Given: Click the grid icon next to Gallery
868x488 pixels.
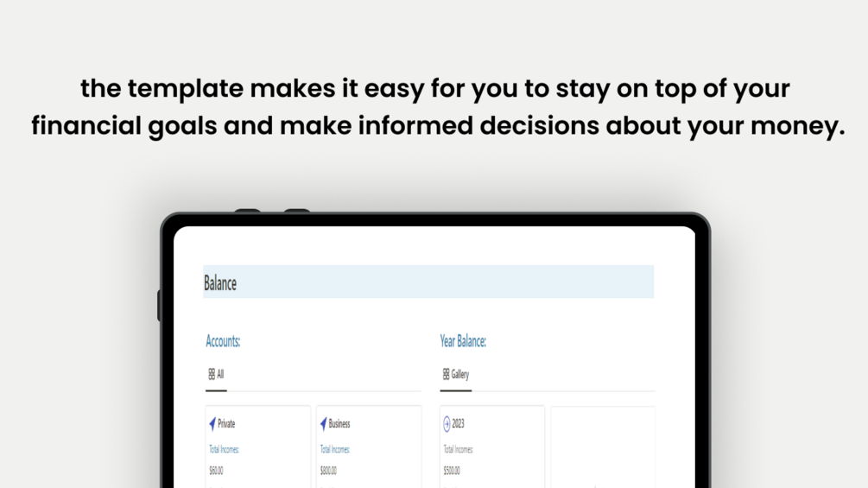Looking at the screenshot, I should point(446,375).
